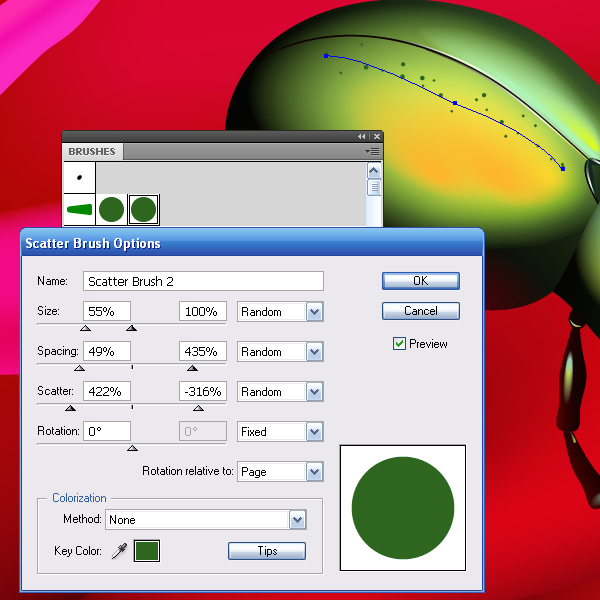Click the Size maximum field showing 100%
Image resolution: width=600 pixels, height=600 pixels.
[x=203, y=311]
